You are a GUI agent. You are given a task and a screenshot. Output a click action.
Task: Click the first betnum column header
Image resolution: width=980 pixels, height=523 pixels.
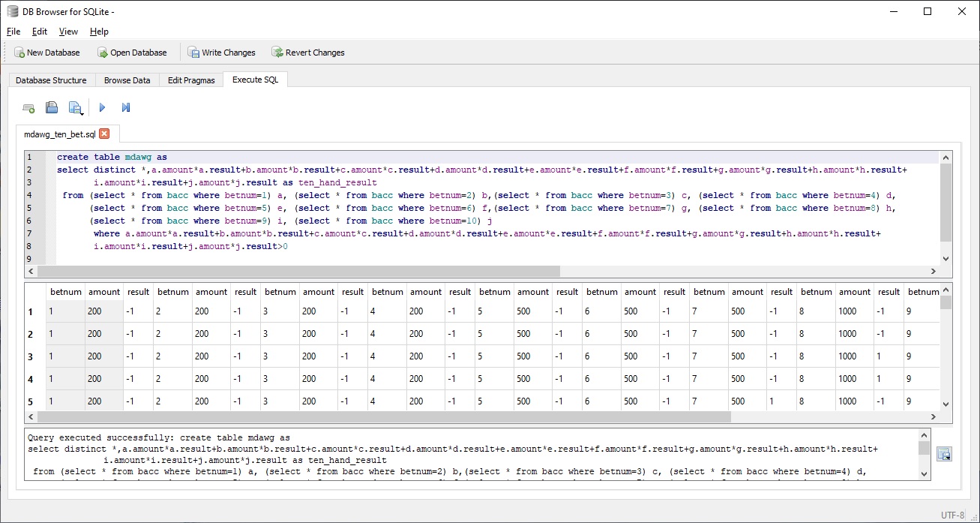pos(65,292)
